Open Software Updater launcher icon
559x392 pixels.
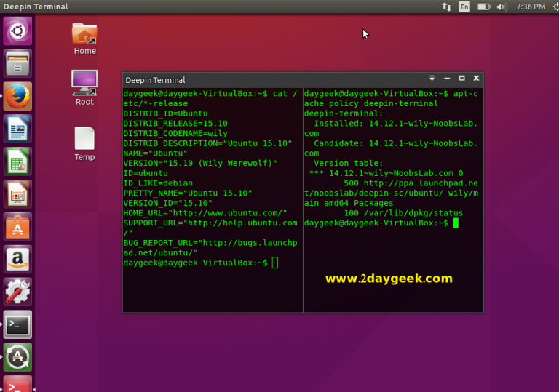(x=17, y=357)
